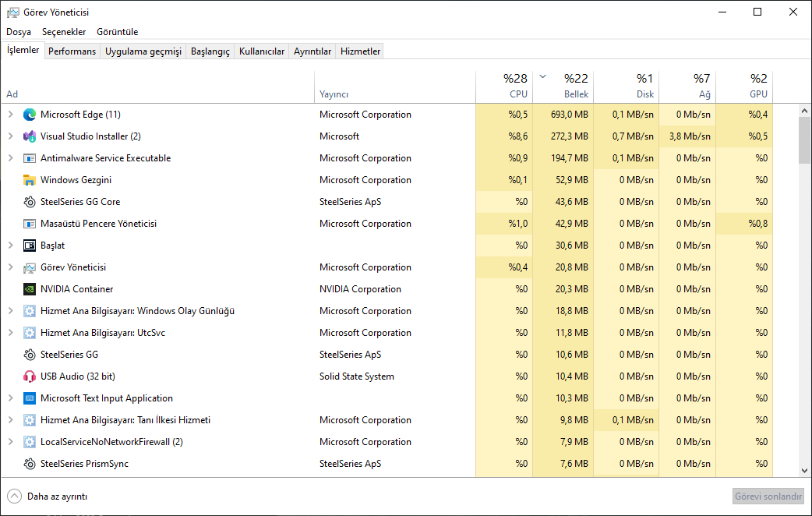Click the Microsoft Text Input Application icon
Image resolution: width=812 pixels, height=516 pixels.
click(30, 398)
